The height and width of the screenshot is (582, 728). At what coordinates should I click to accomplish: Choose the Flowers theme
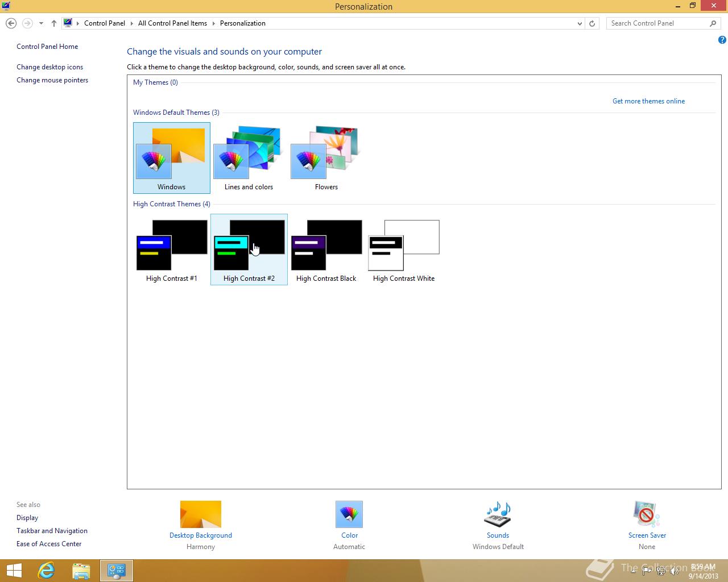(x=326, y=158)
